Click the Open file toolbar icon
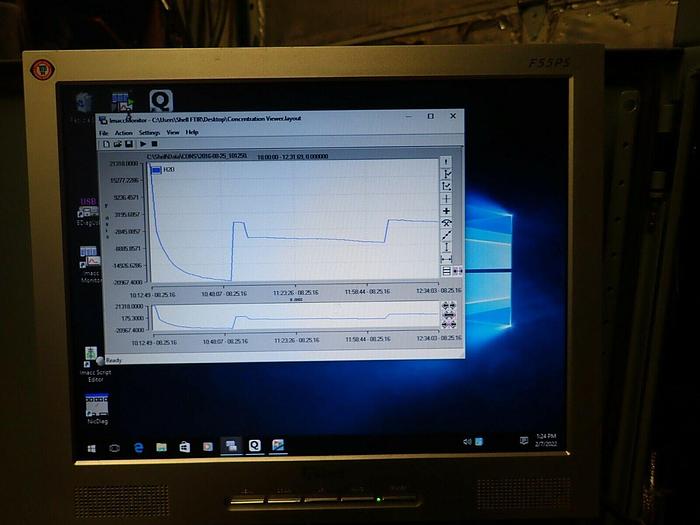 pyautogui.click(x=118, y=144)
